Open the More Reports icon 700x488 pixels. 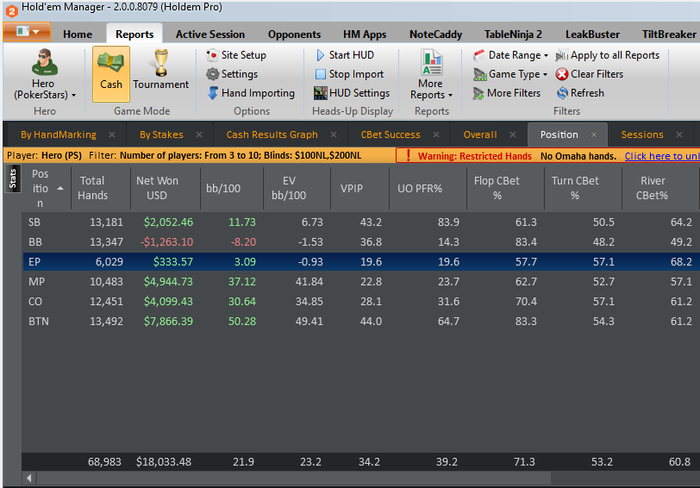click(x=431, y=63)
